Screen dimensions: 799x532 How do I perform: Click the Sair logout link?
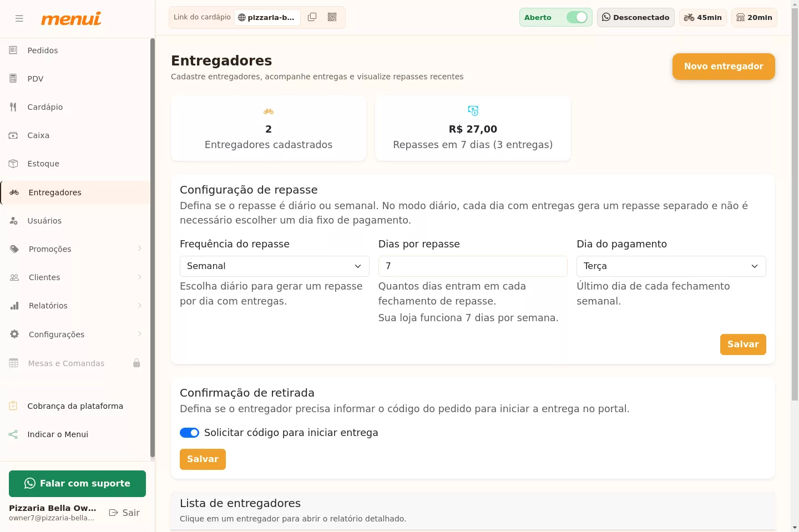click(x=124, y=513)
